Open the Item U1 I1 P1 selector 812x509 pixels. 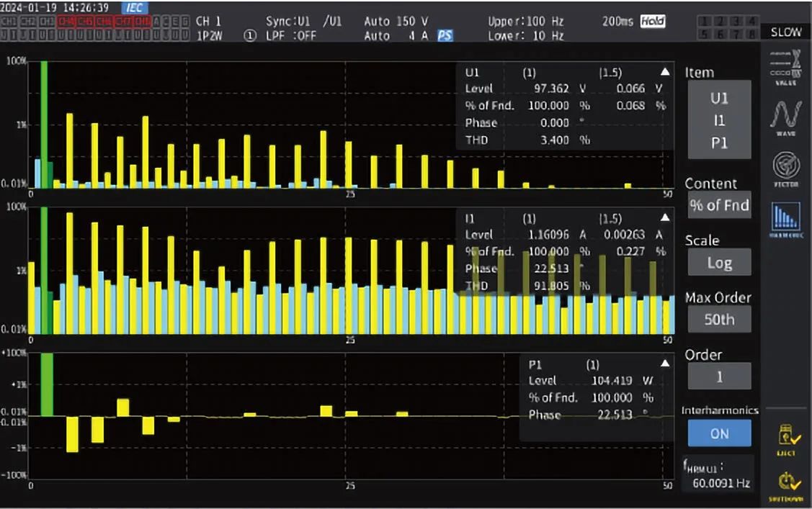(719, 120)
